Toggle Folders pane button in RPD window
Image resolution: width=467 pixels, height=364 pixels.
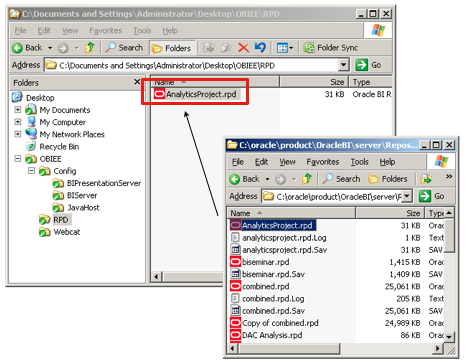pyautogui.click(x=171, y=48)
